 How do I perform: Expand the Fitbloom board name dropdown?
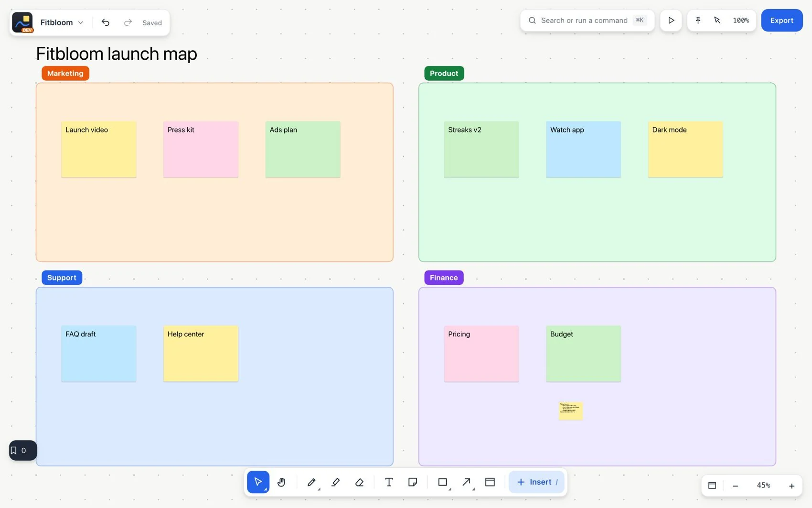[62, 22]
